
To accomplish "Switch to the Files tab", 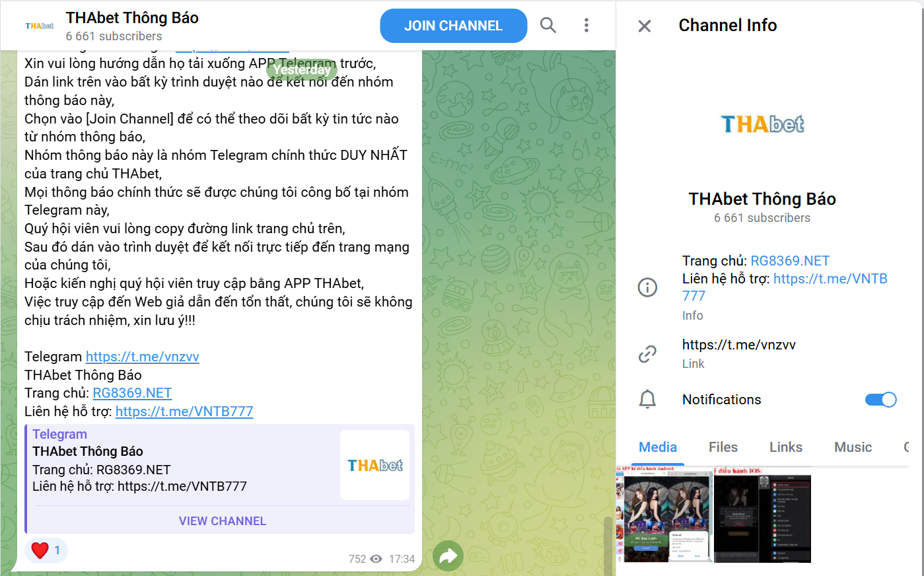I will click(723, 447).
